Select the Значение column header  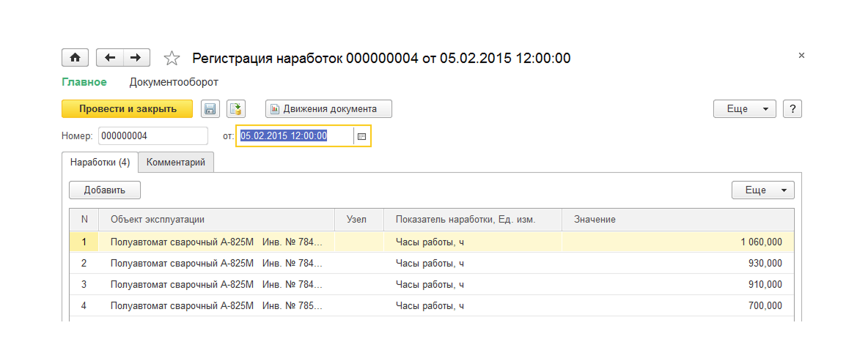tap(678, 220)
